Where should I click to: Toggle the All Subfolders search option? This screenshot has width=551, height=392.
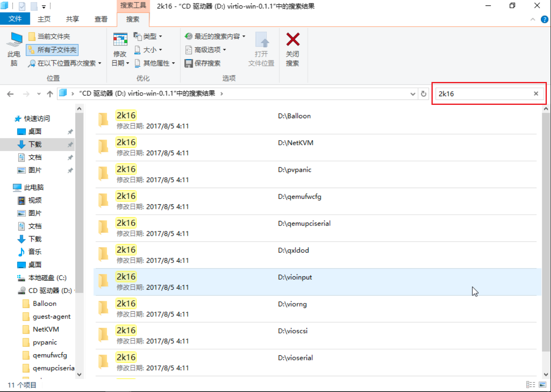click(x=52, y=50)
